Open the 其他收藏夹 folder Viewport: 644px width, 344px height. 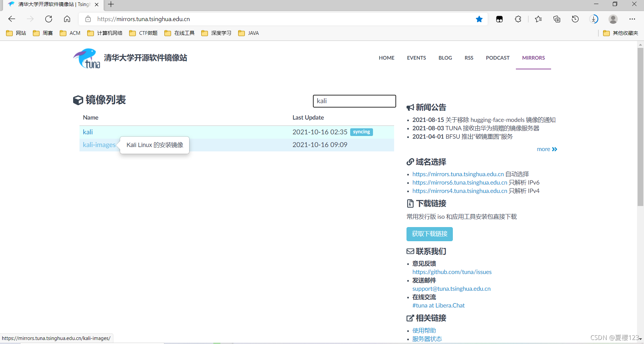[x=621, y=33]
